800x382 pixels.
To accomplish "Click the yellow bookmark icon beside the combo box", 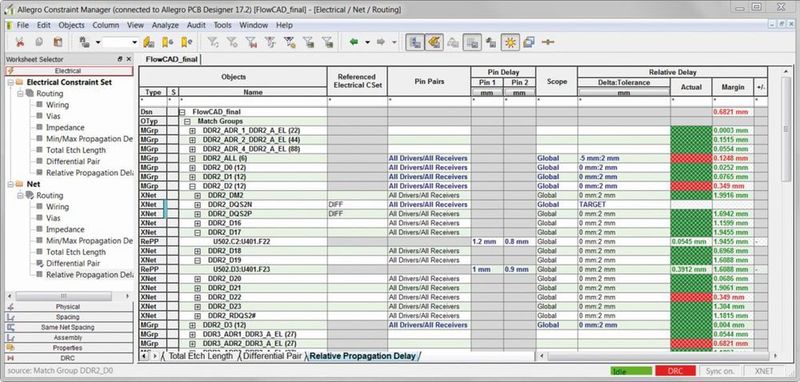I will [x=148, y=42].
